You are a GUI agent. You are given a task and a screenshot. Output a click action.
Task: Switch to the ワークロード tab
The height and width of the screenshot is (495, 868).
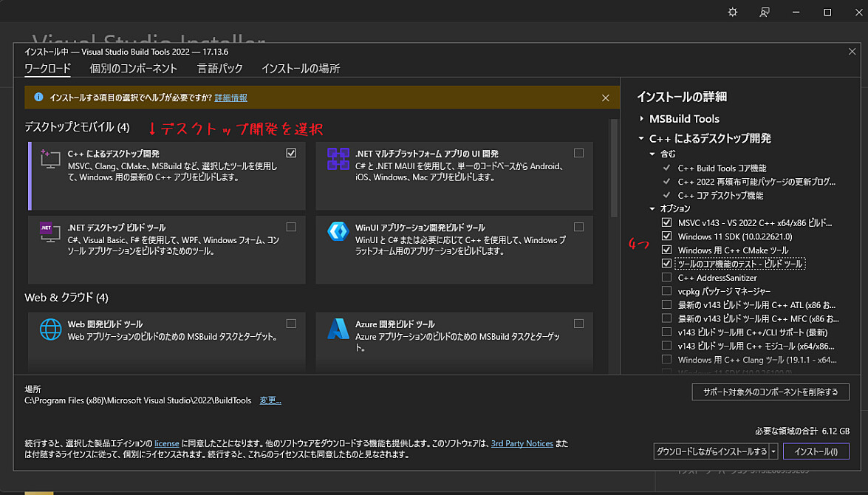tap(47, 69)
